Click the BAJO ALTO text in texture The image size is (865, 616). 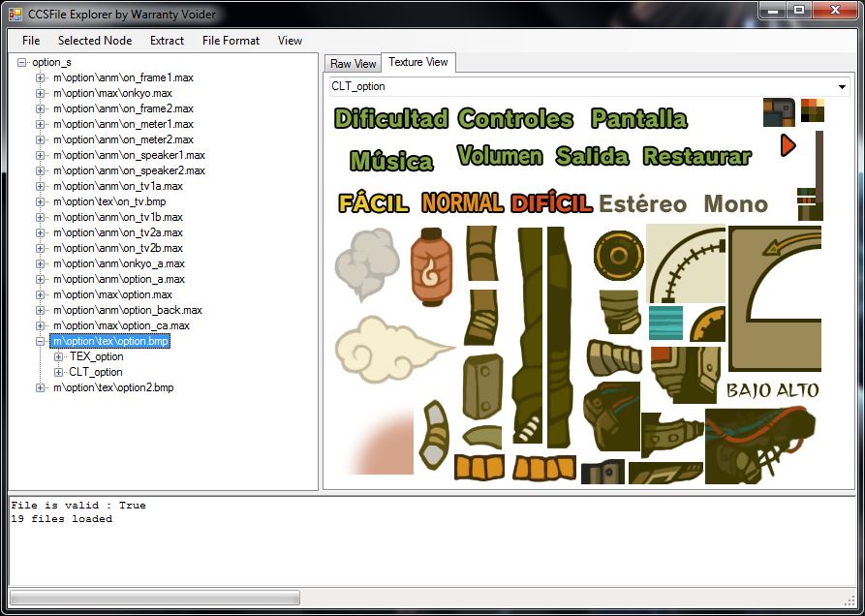[x=773, y=390]
